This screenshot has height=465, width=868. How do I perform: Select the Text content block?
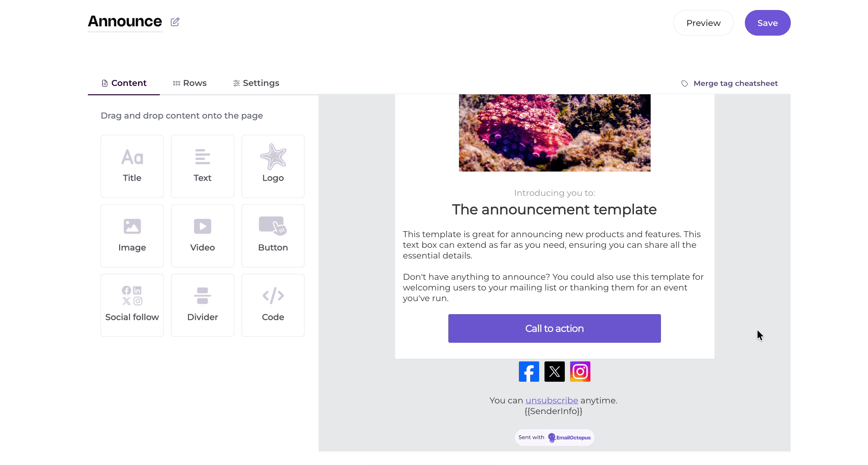pyautogui.click(x=202, y=166)
